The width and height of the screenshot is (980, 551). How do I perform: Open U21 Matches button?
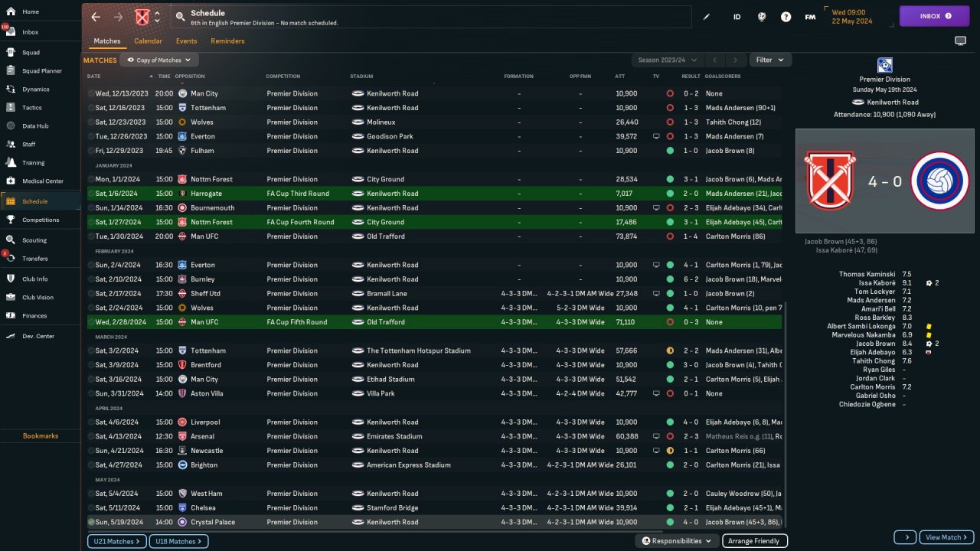click(116, 542)
